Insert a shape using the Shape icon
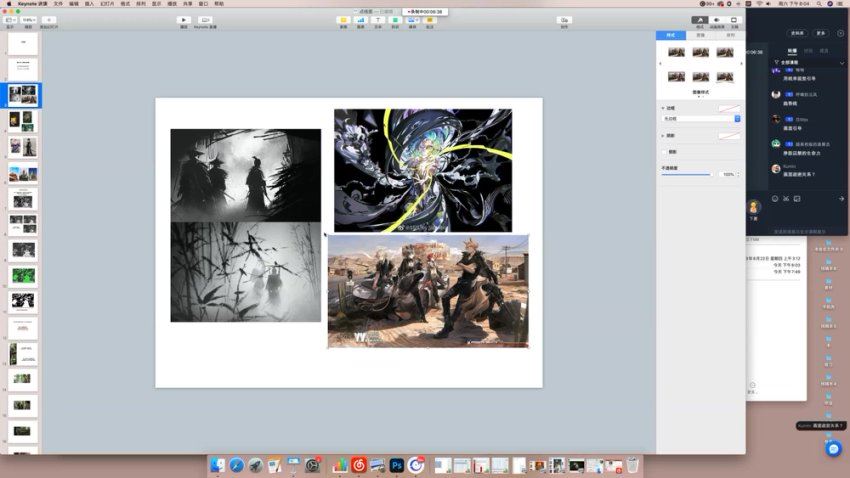This screenshot has height=478, width=850. [395, 20]
